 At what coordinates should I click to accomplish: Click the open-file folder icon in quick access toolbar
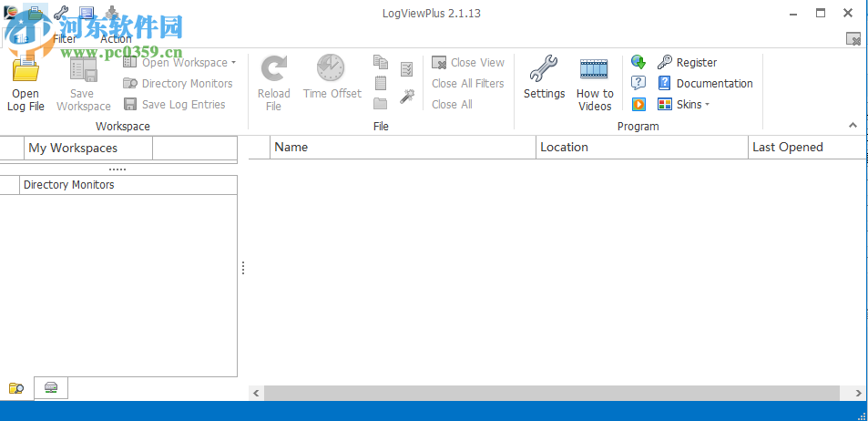click(x=36, y=12)
